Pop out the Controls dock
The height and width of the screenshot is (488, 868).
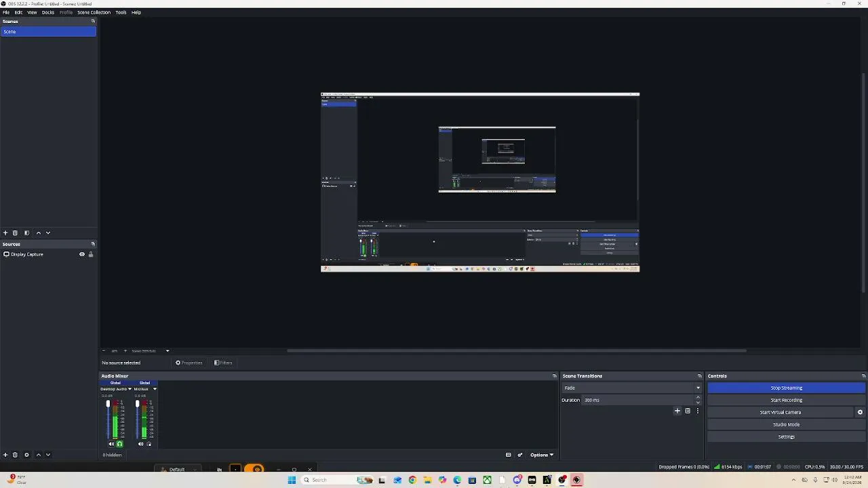pyautogui.click(x=863, y=376)
